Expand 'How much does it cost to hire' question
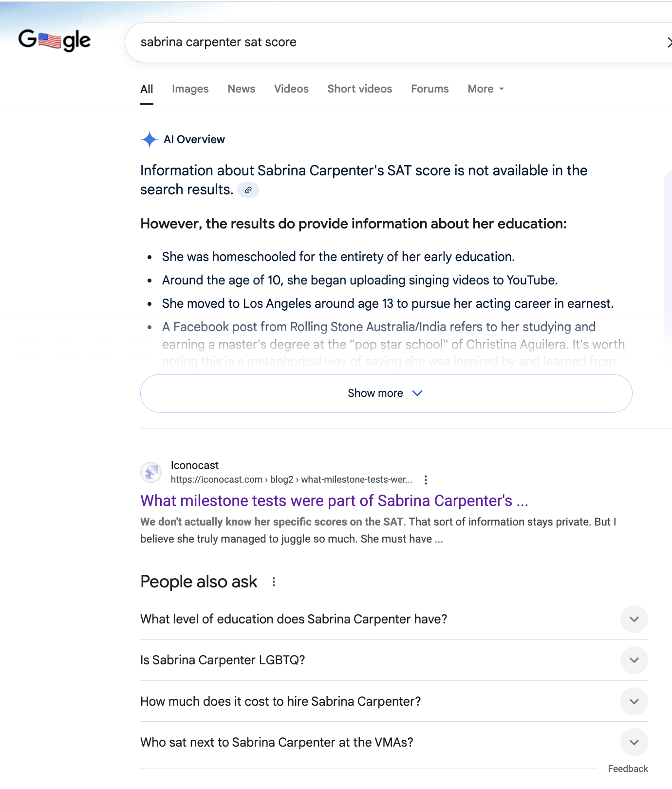Screen dimensions: 672x789 coord(394,702)
